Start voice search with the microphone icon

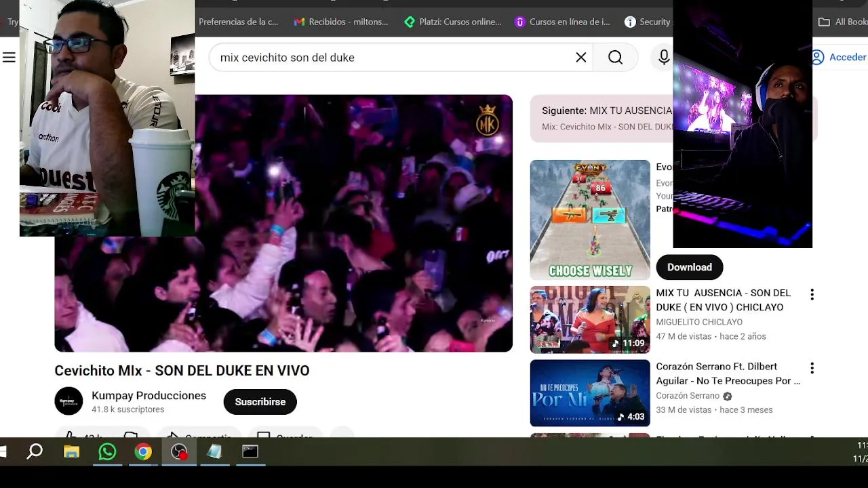tap(664, 58)
